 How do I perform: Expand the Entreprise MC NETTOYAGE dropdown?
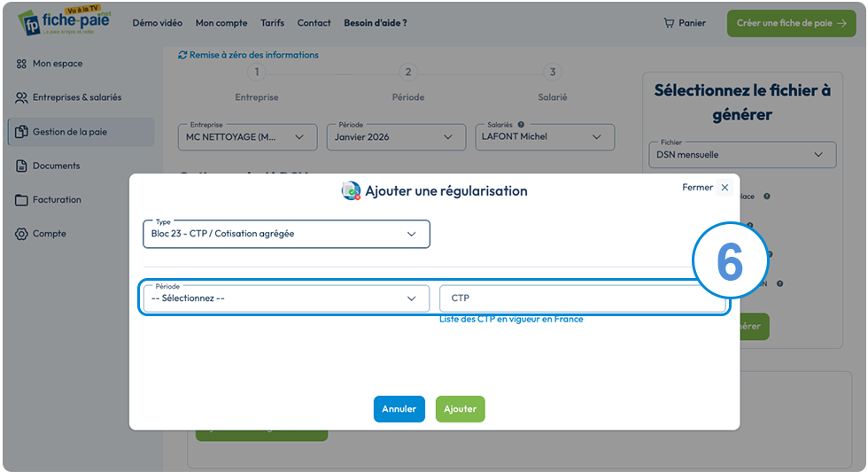click(247, 136)
